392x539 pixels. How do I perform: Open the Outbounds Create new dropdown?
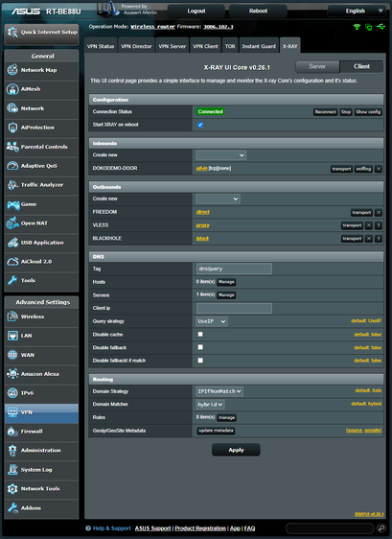point(218,199)
